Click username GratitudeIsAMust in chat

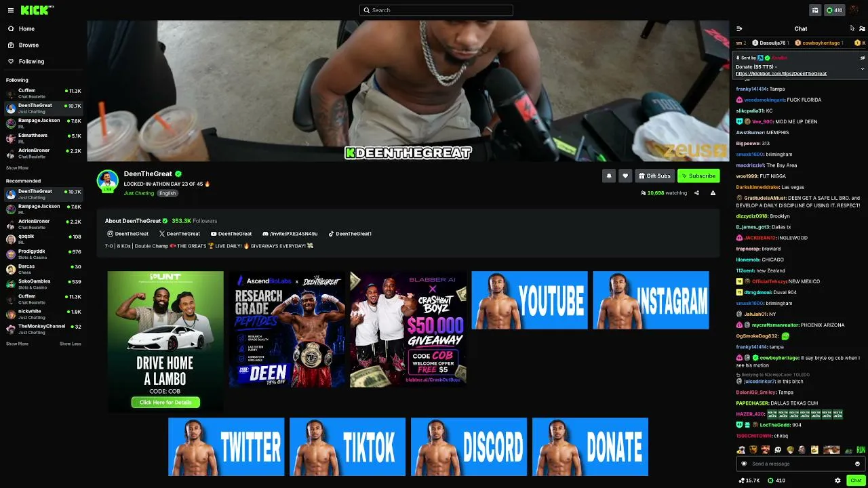[x=765, y=198]
